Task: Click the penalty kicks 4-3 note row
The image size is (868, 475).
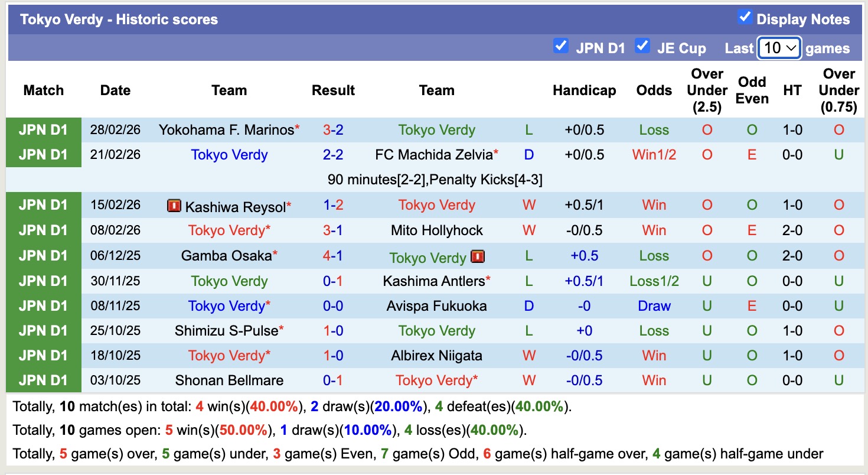Action: [436, 180]
